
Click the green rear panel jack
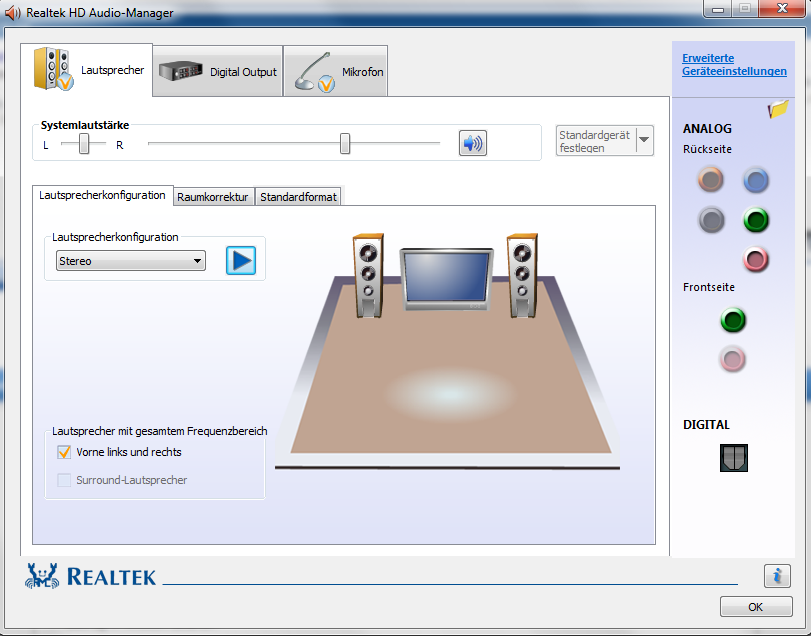pos(756,220)
